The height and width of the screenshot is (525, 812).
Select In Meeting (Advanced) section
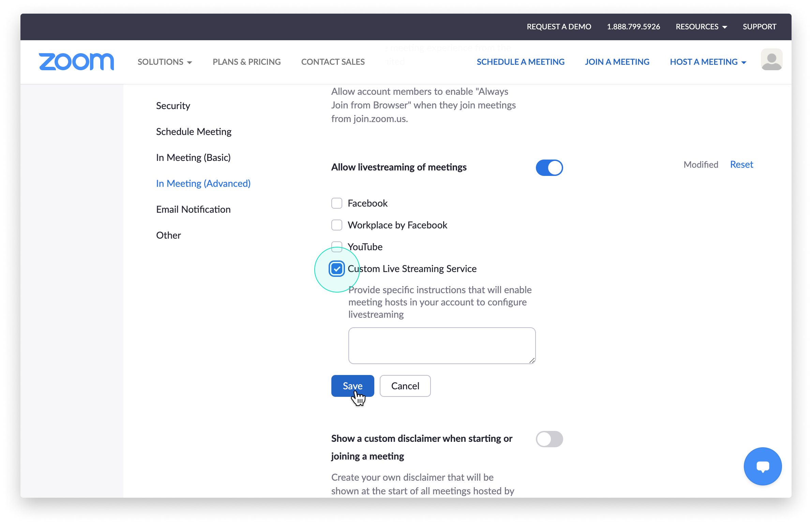point(203,183)
